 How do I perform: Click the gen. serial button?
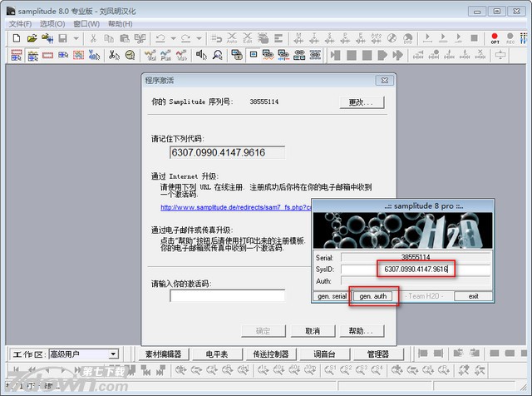coord(332,296)
